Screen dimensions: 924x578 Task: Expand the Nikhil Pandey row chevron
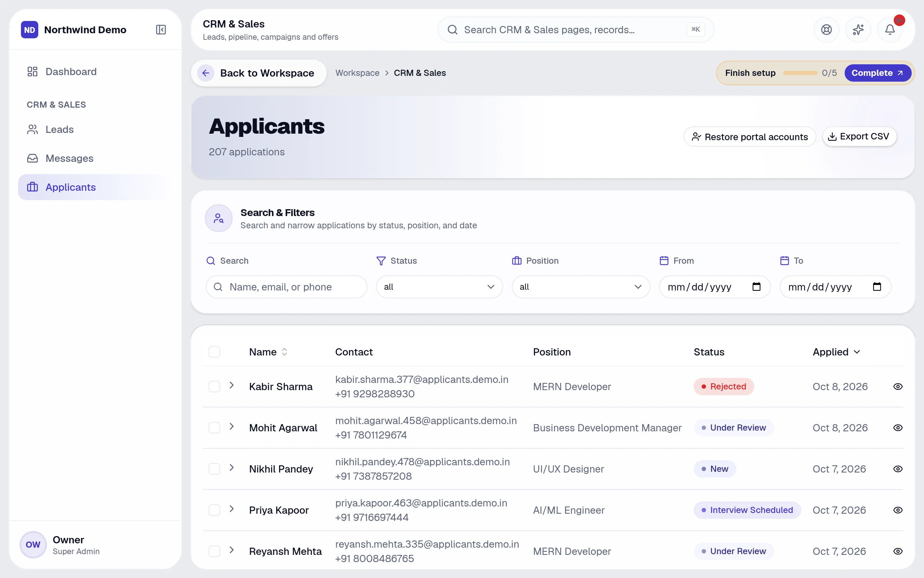point(231,468)
